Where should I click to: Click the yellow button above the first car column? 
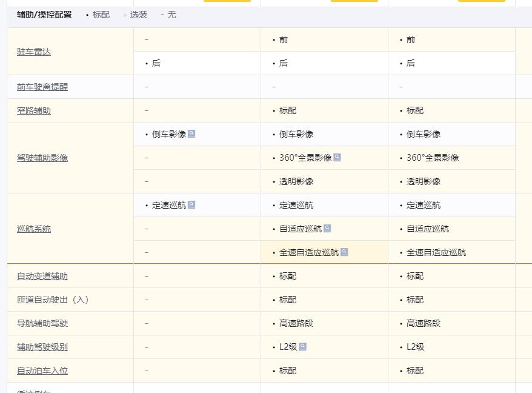227,1
